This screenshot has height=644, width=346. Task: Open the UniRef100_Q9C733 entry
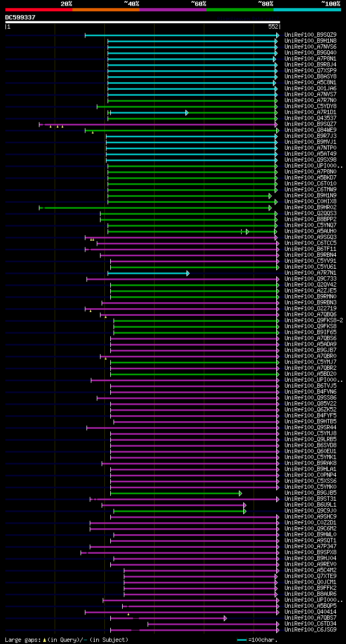click(311, 280)
